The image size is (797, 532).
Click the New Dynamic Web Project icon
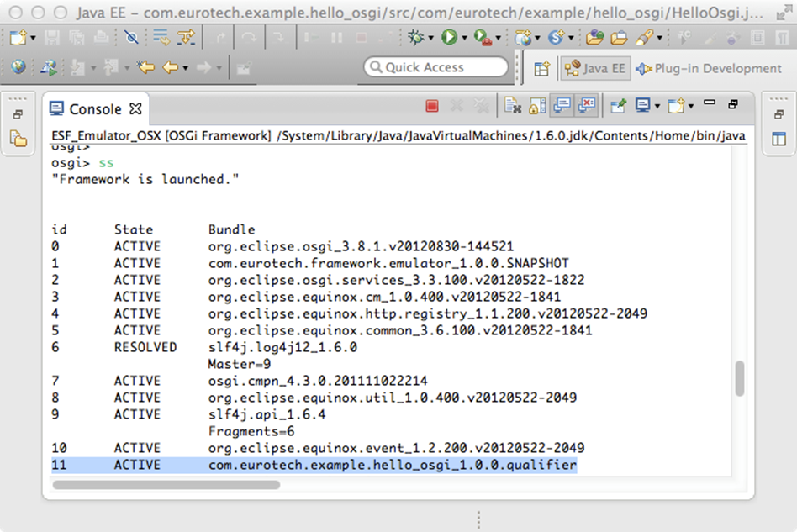click(523, 37)
